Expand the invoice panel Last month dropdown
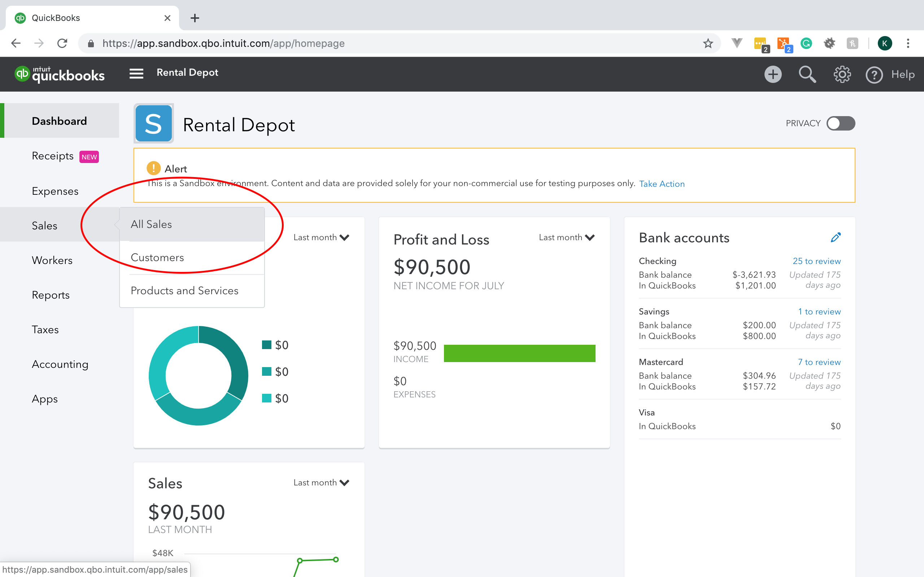The image size is (924, 577). (x=321, y=237)
